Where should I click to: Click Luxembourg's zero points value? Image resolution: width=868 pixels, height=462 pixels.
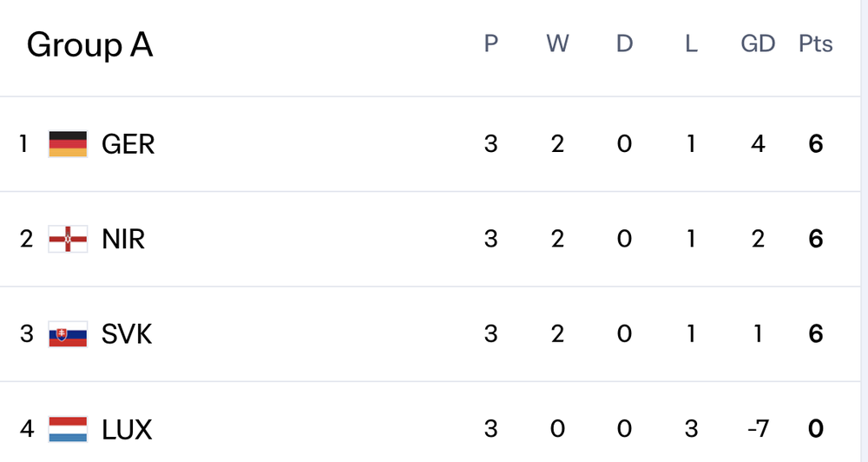click(816, 429)
